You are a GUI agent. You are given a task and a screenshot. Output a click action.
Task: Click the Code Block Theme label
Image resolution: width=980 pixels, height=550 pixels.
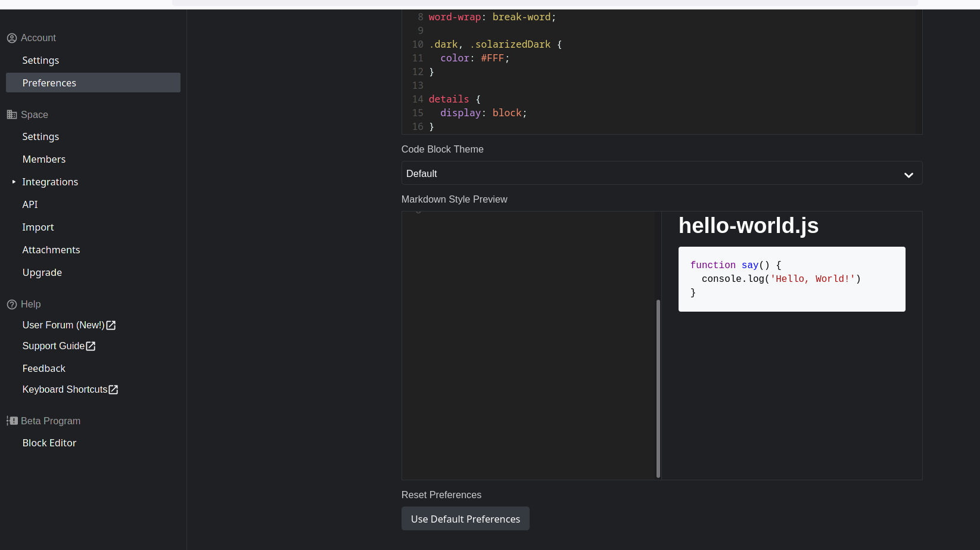(x=443, y=150)
